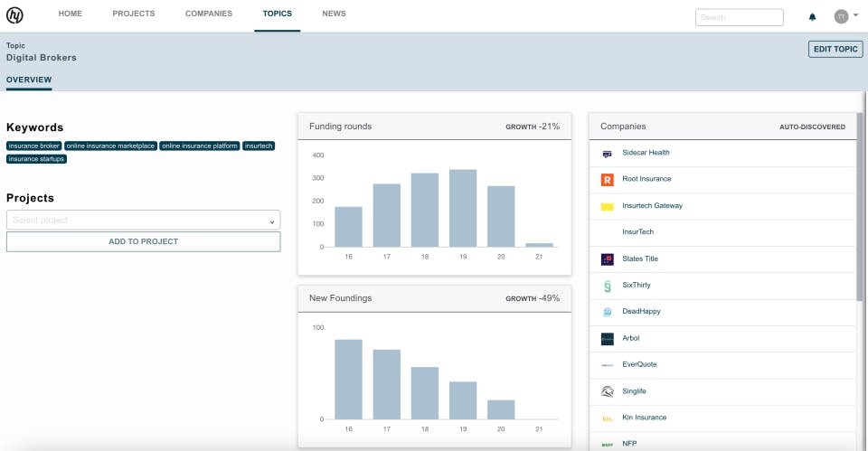868x451 pixels.
Task: Switch to the News menu
Action: click(x=334, y=14)
